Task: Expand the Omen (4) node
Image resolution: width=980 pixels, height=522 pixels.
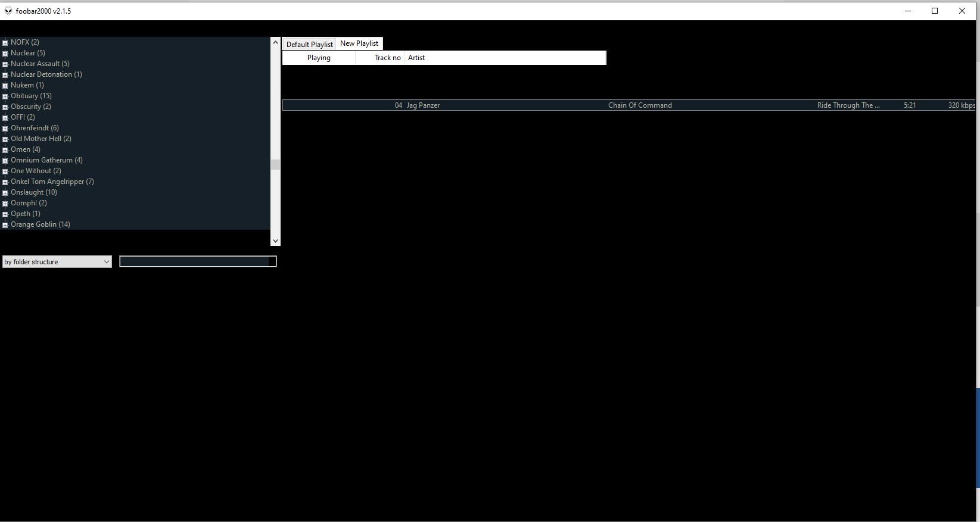Action: coord(5,150)
